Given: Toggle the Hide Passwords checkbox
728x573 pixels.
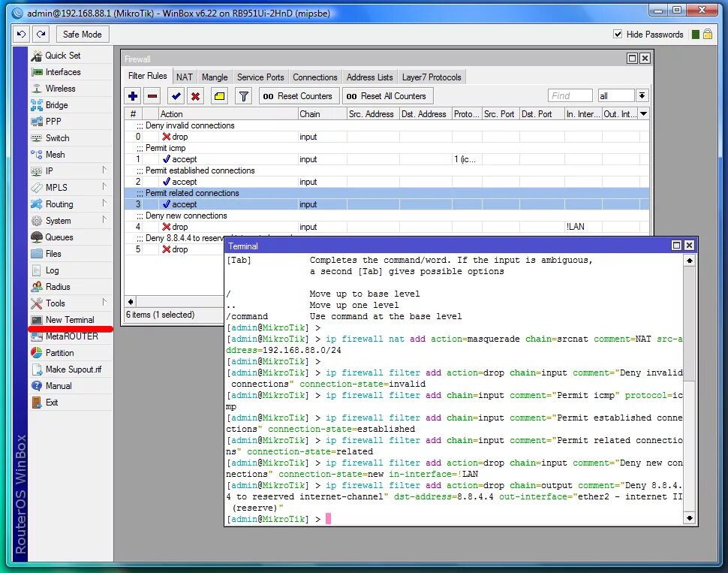Looking at the screenshot, I should [618, 34].
